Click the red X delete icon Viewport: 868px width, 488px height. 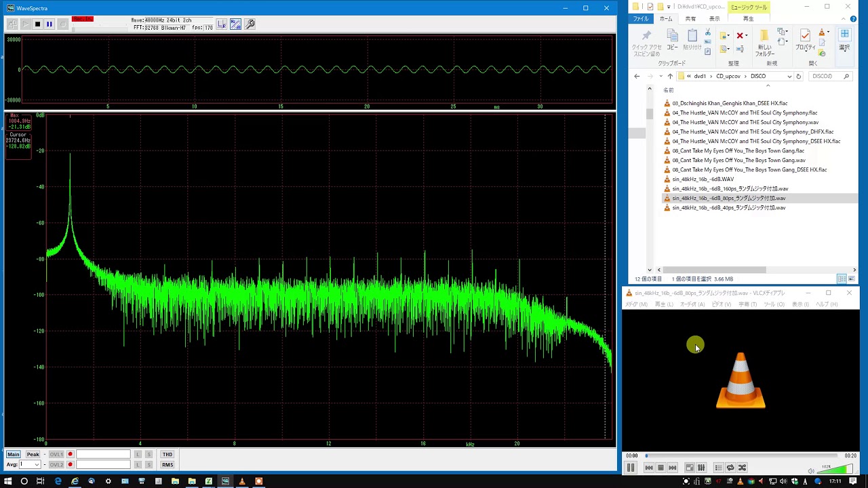pyautogui.click(x=740, y=35)
